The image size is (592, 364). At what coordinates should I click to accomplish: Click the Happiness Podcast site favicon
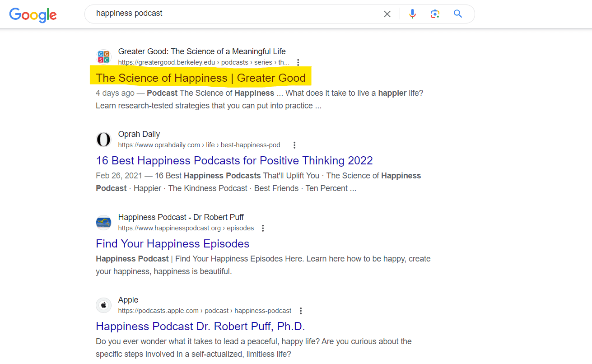click(x=103, y=223)
